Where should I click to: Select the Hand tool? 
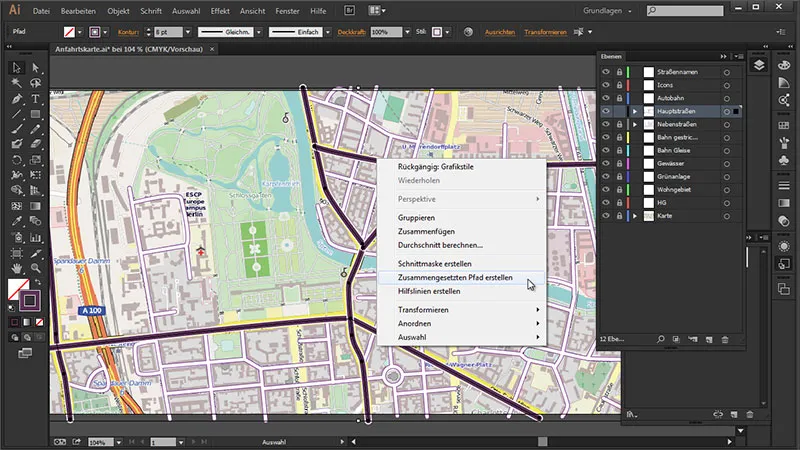coord(16,268)
